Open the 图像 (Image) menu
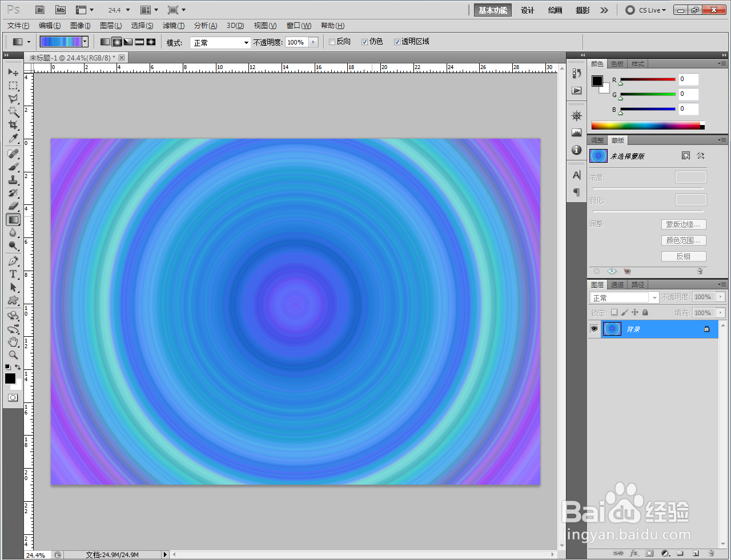This screenshot has height=560, width=731. [81, 26]
